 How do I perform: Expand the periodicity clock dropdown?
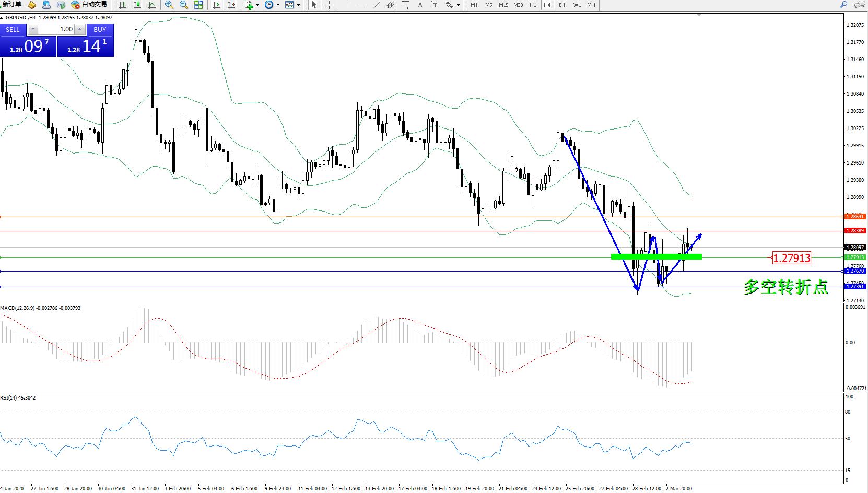[x=278, y=5]
